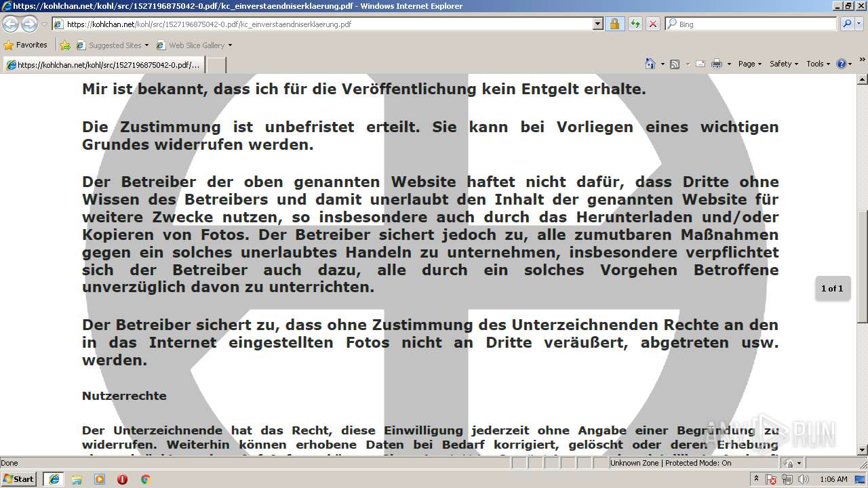Open Windows Explorer folder taskbar icon

coord(77,479)
